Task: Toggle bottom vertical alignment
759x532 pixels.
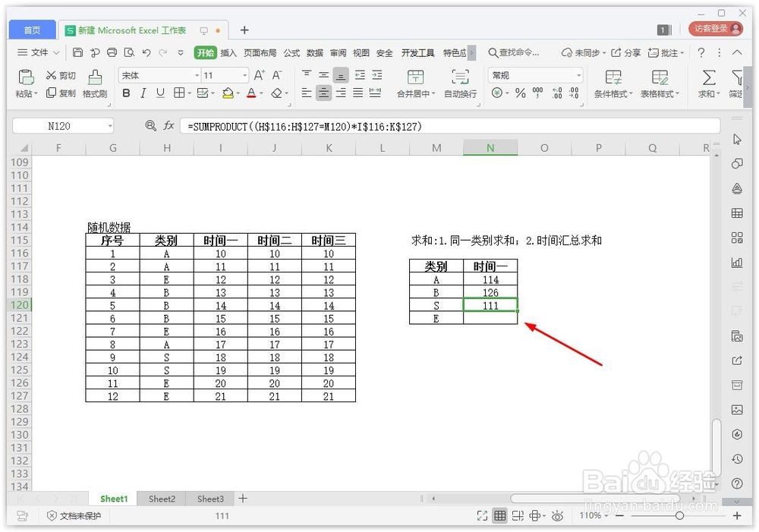Action: pyautogui.click(x=341, y=75)
